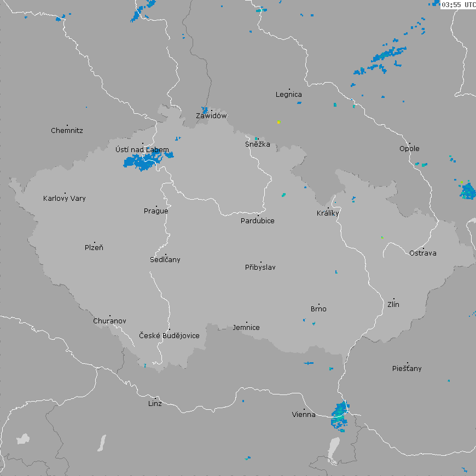The width and height of the screenshot is (476, 476).
Task: Select the Legnica city label
Action: pos(289,95)
